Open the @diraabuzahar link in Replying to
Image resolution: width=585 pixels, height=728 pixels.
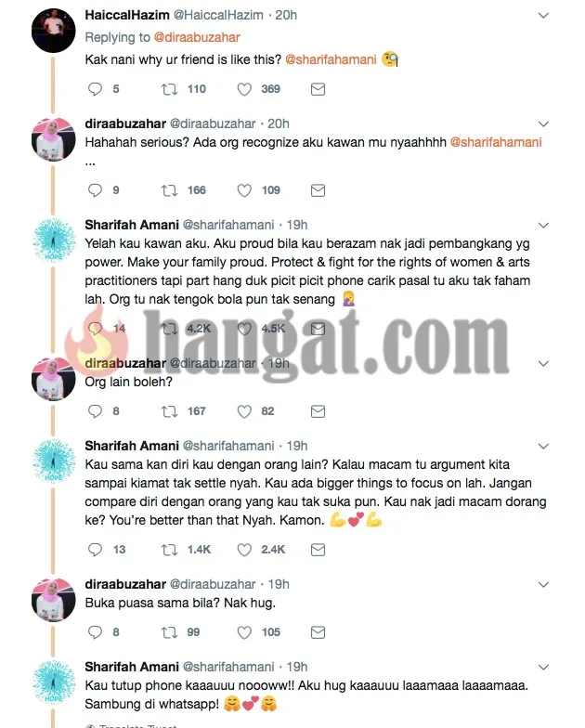[197, 37]
